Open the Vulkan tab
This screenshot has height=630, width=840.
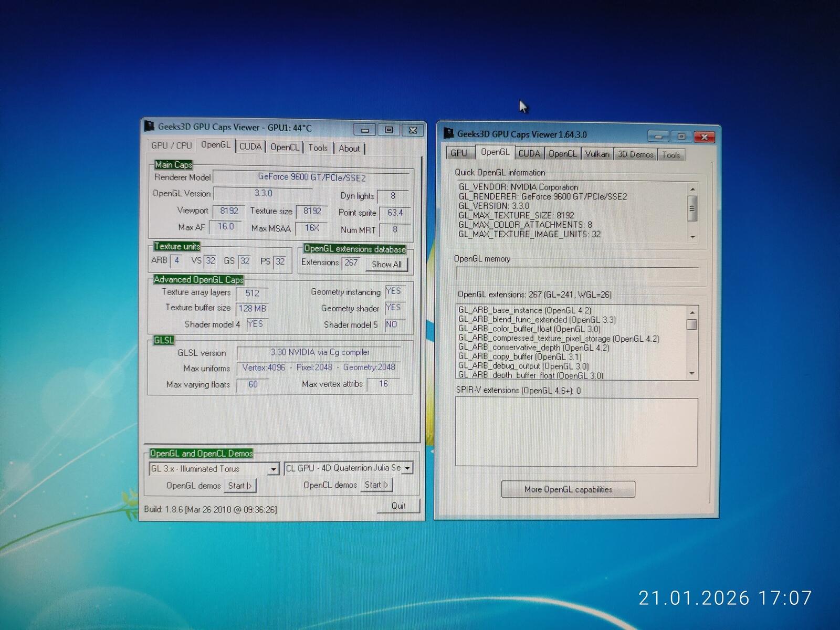pyautogui.click(x=597, y=154)
